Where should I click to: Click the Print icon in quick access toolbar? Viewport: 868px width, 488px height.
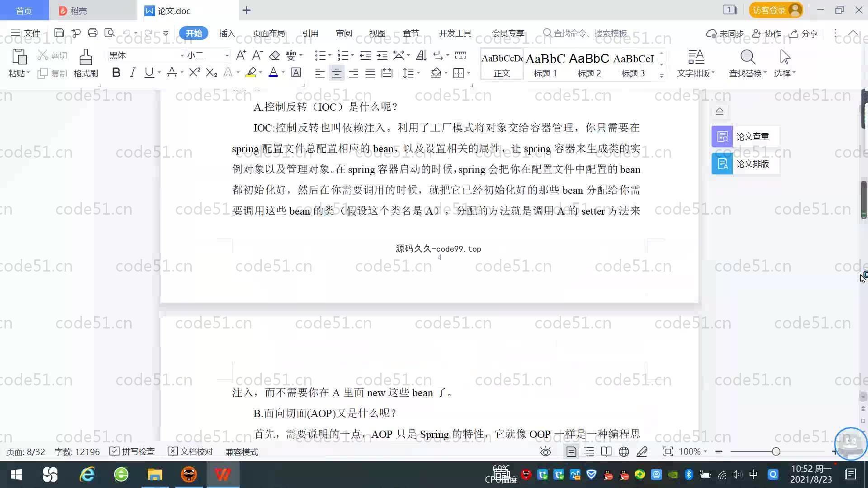coord(93,33)
